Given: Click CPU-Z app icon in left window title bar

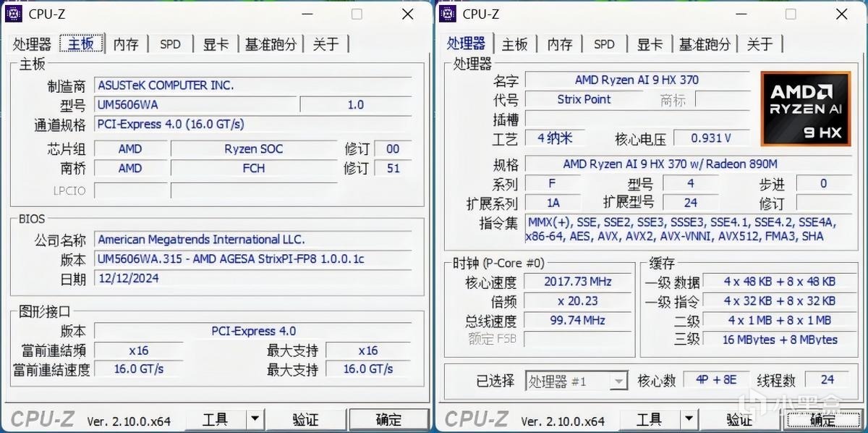Looking at the screenshot, I should tap(14, 13).
